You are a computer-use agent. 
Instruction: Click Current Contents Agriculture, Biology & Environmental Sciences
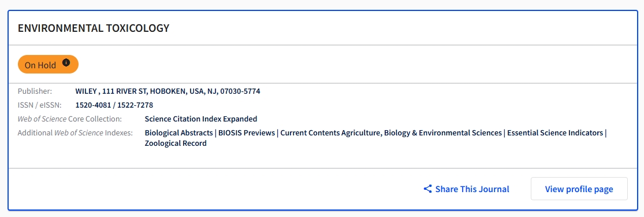click(391, 133)
